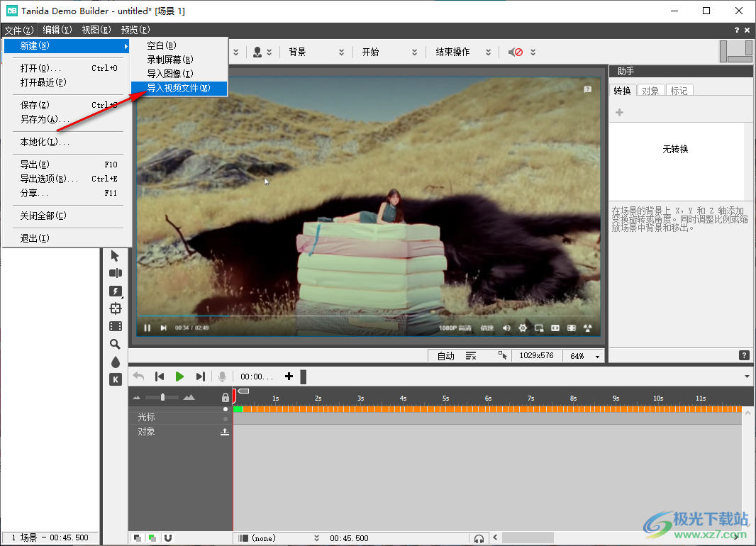This screenshot has width=756, height=546.
Task: Select the magnifier zoom tool
Action: click(x=115, y=344)
